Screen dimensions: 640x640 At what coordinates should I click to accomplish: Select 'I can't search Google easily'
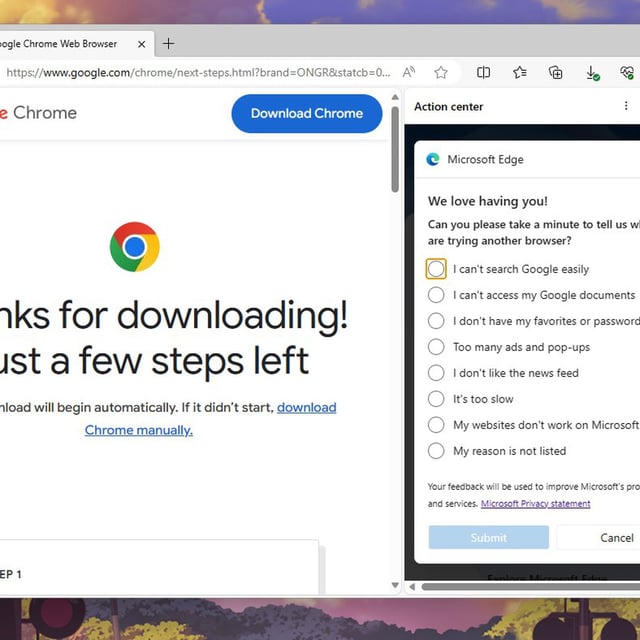tap(436, 269)
